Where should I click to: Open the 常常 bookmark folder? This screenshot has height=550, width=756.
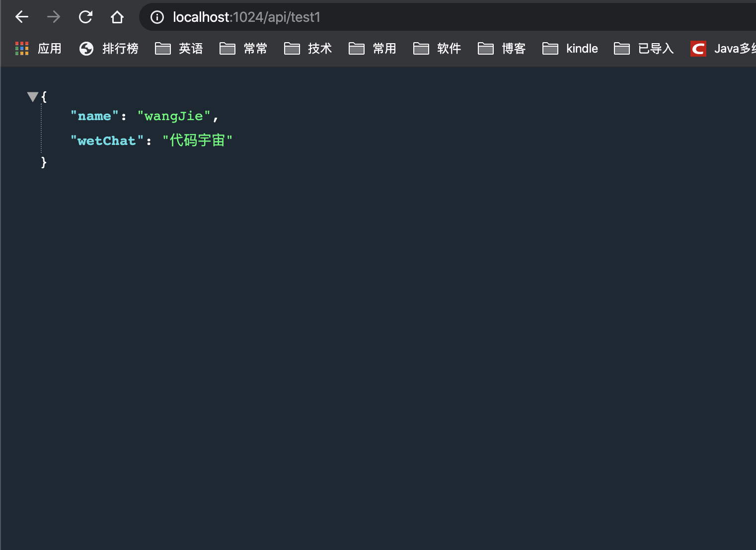tap(243, 49)
